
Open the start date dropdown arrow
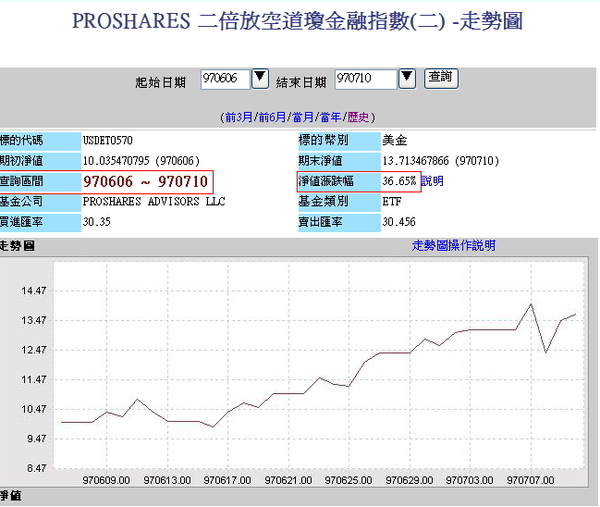(x=260, y=78)
